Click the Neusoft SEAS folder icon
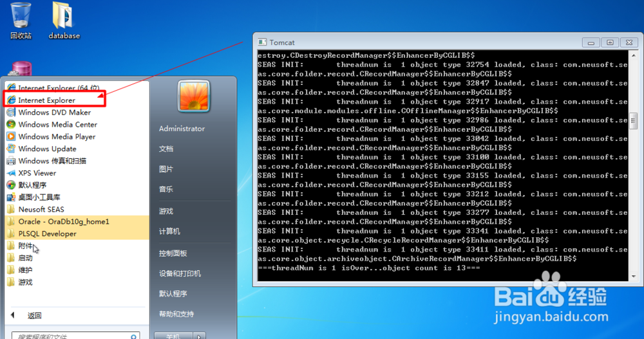 click(x=12, y=209)
